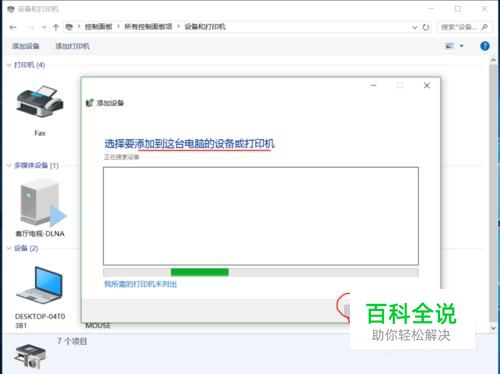Open the recent locations dropdown arrow
500x374 pixels.
[x=44, y=27]
